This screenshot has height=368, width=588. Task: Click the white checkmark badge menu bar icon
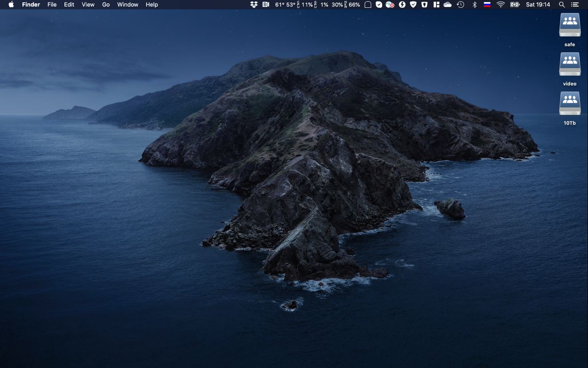click(x=379, y=5)
